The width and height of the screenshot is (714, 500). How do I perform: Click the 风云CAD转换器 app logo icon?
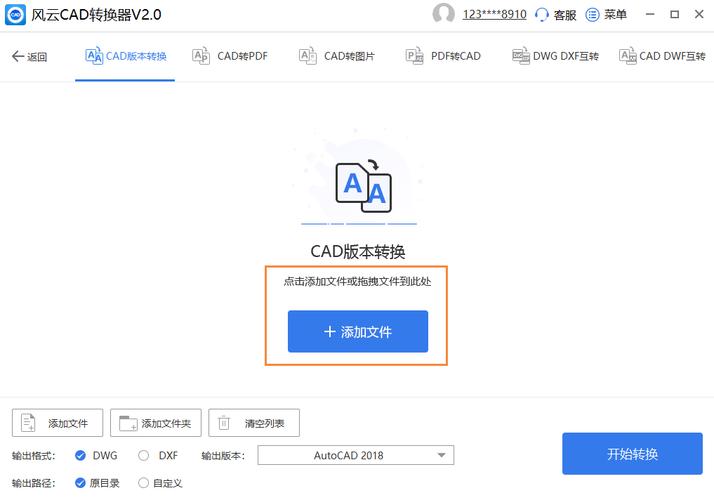(15, 15)
